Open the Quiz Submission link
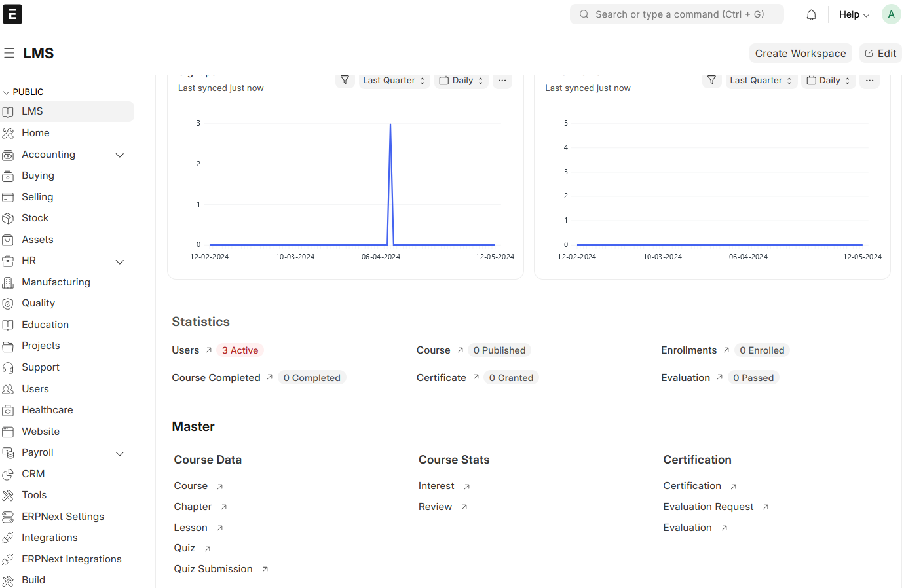 coord(221,569)
